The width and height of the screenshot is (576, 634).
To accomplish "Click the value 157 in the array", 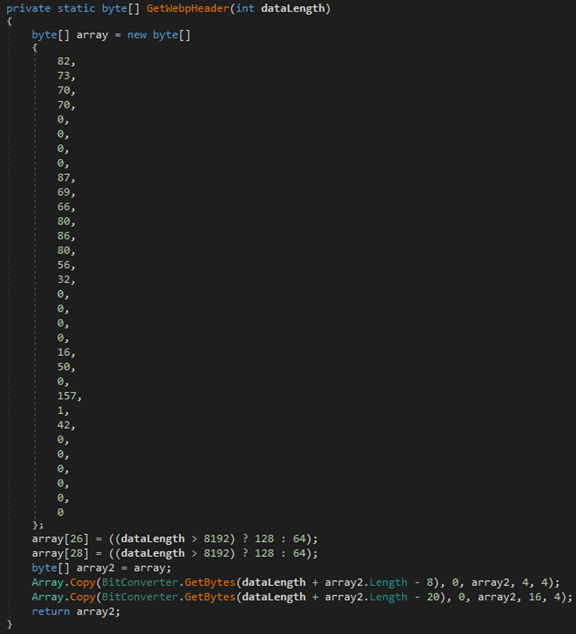I will click(x=67, y=396).
